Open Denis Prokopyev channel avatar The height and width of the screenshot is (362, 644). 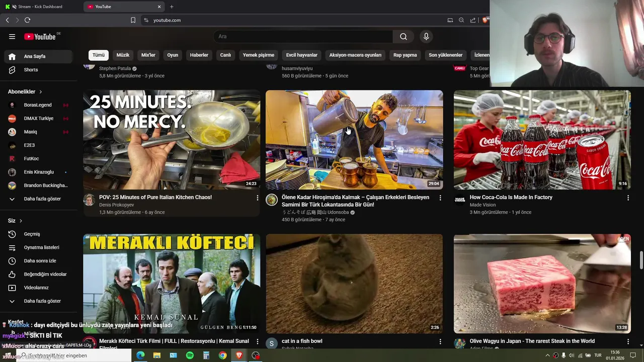89,200
